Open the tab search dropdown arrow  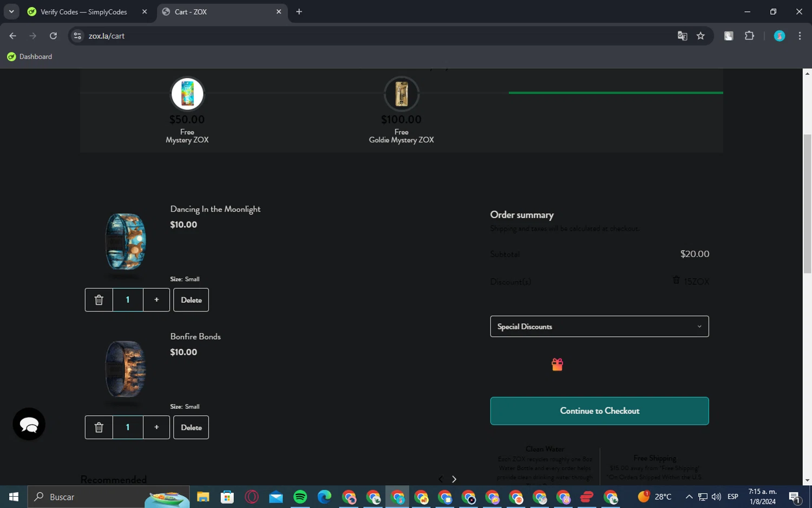(x=11, y=12)
